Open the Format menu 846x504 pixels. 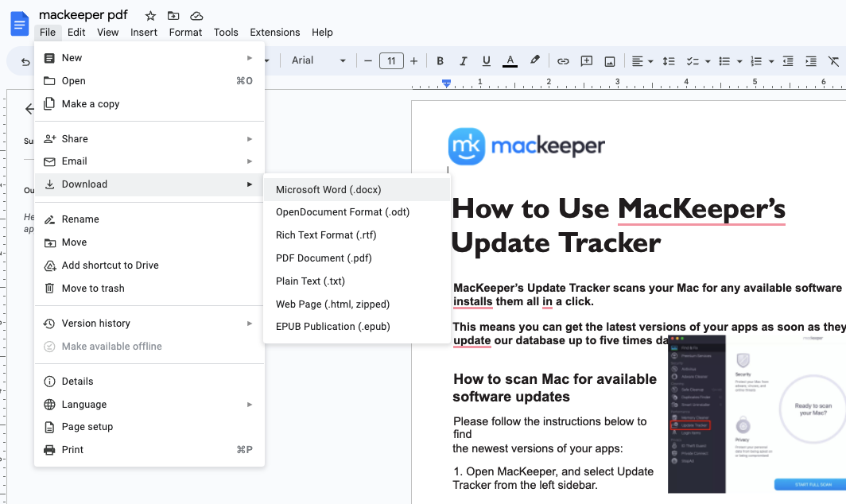(x=185, y=33)
